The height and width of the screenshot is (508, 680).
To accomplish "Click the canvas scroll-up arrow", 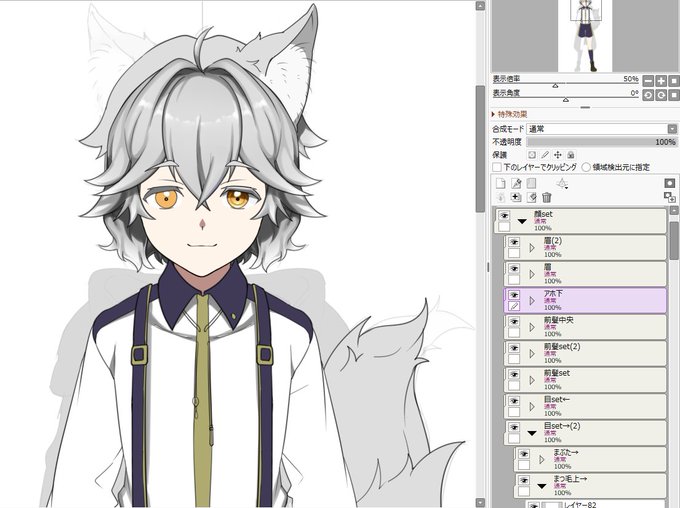I will (x=480, y=6).
